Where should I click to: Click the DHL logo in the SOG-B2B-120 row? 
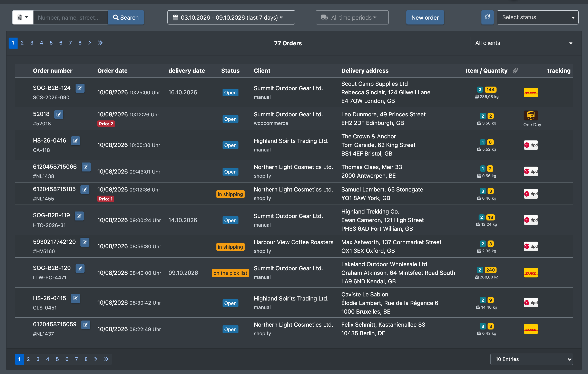(531, 273)
